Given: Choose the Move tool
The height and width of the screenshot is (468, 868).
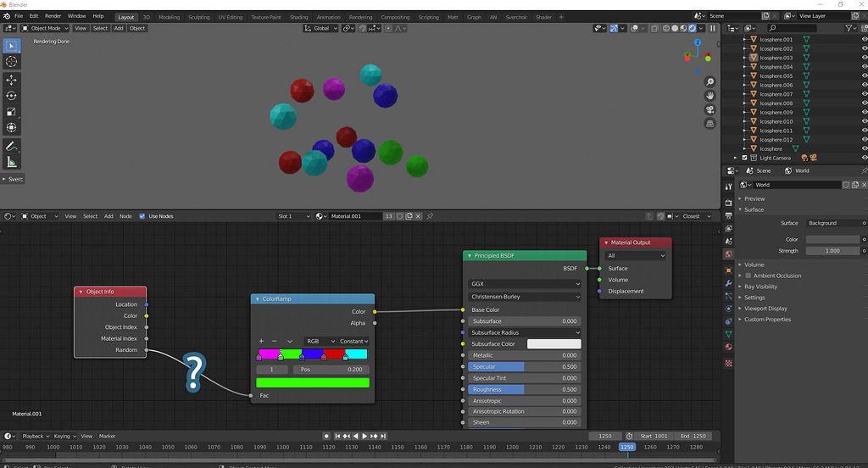Looking at the screenshot, I should pos(11,81).
